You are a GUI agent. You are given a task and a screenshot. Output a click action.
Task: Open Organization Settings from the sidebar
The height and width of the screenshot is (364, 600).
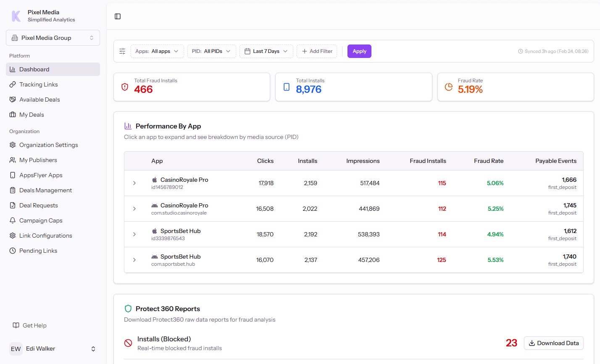coord(49,145)
